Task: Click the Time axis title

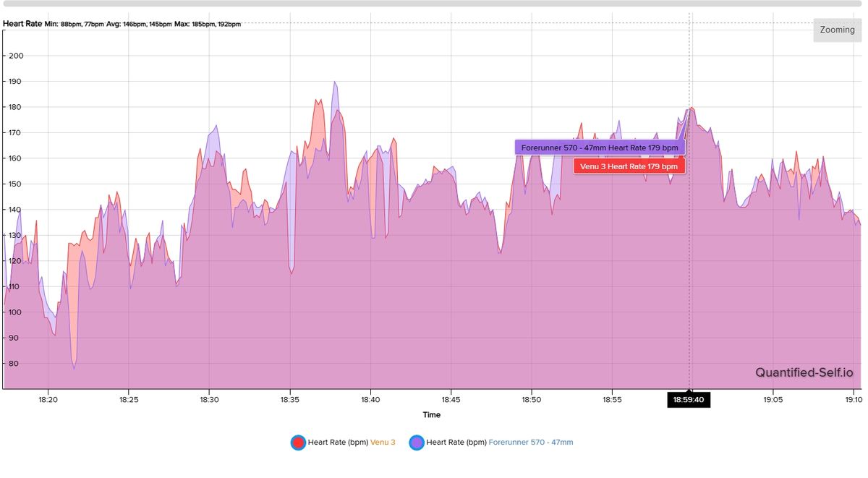Action: point(432,415)
